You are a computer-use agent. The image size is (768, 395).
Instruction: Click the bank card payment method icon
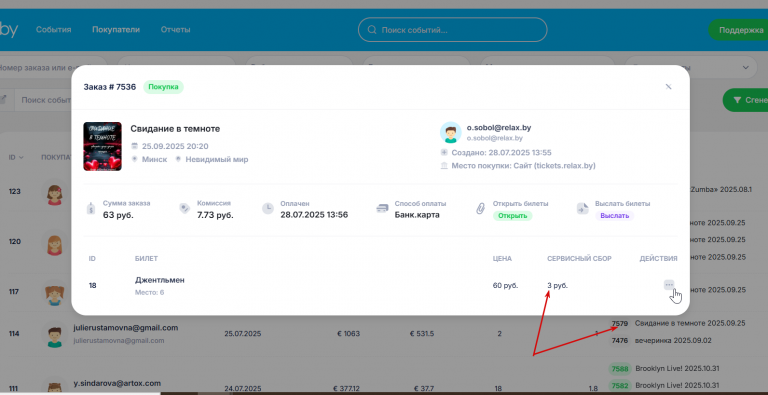point(382,208)
